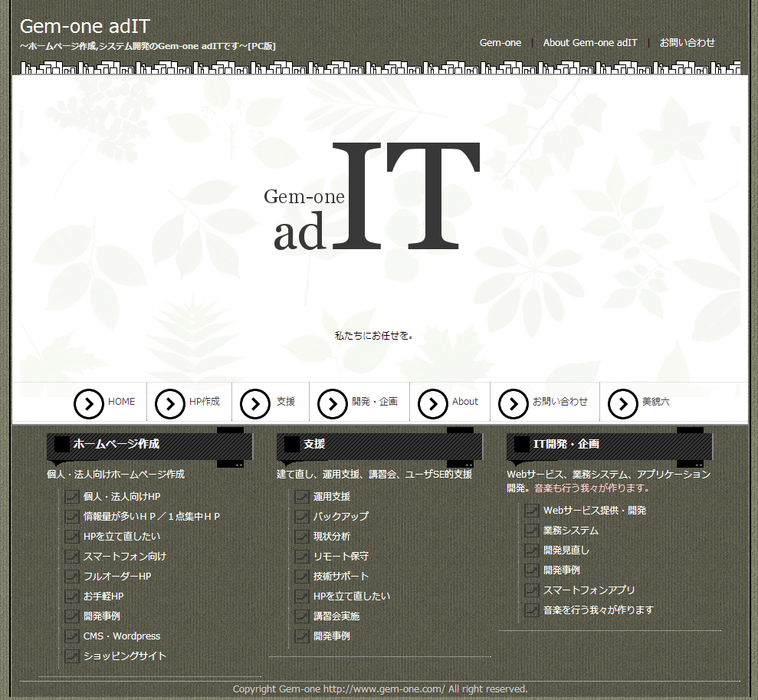Click the circled arrow beside About
This screenshot has width=758, height=700.
click(x=433, y=403)
